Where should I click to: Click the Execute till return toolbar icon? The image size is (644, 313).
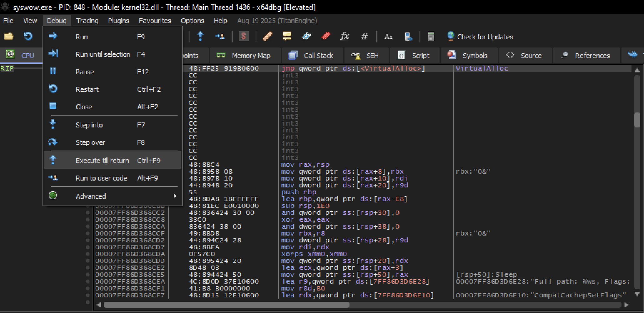click(x=200, y=37)
